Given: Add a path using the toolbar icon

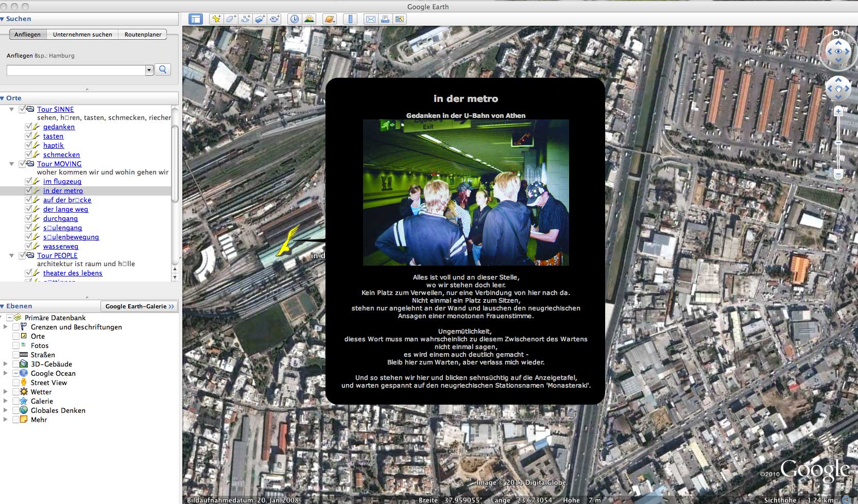Looking at the screenshot, I should pos(245,19).
